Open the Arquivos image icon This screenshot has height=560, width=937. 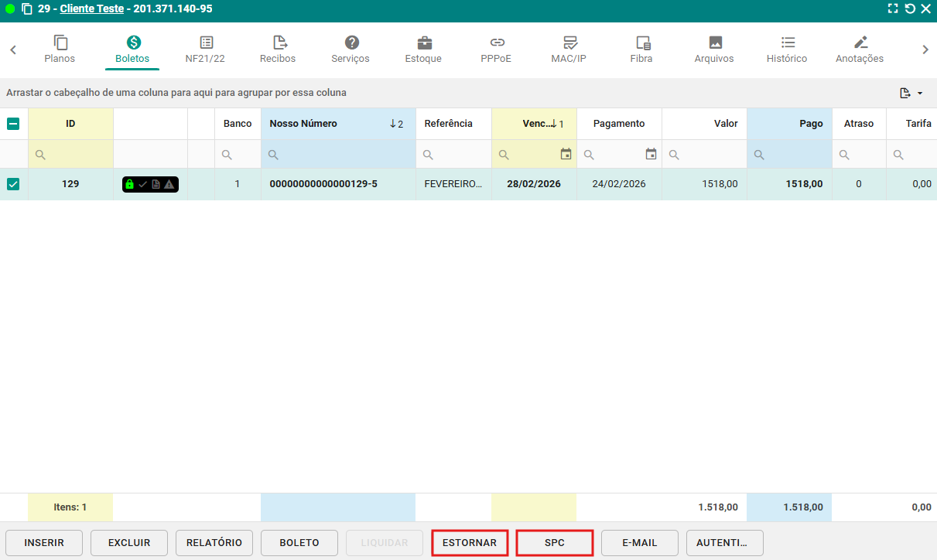click(714, 43)
